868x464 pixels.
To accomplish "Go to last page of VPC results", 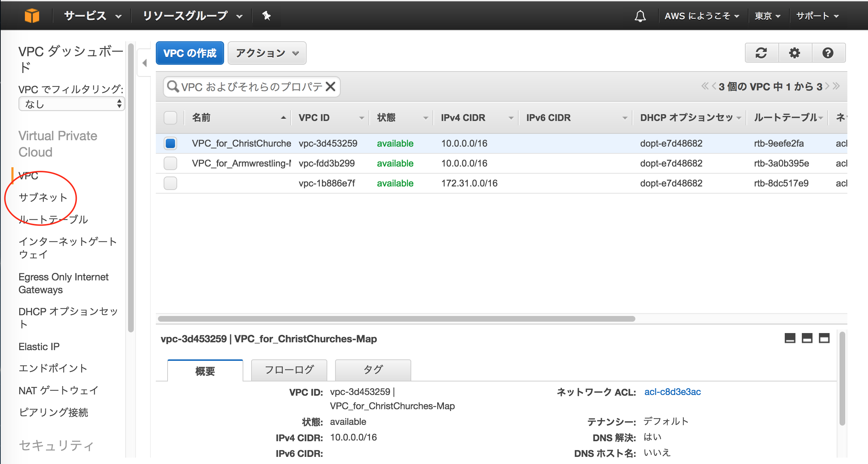I will (836, 86).
